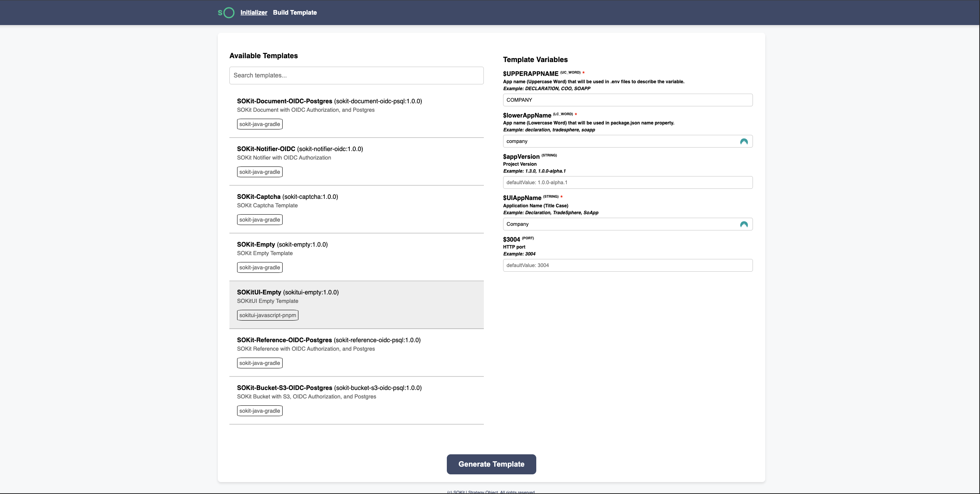Click password manager icon in lowerAppName field
The height and width of the screenshot is (494, 980).
(744, 141)
